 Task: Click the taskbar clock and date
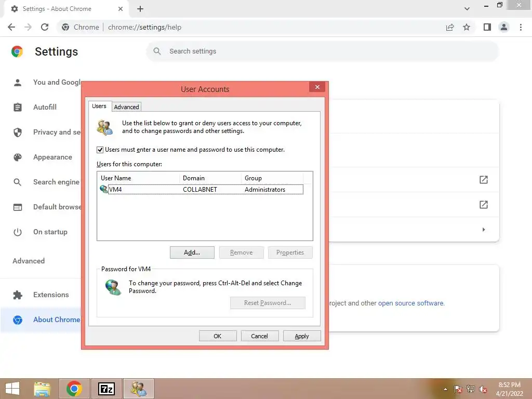509,389
